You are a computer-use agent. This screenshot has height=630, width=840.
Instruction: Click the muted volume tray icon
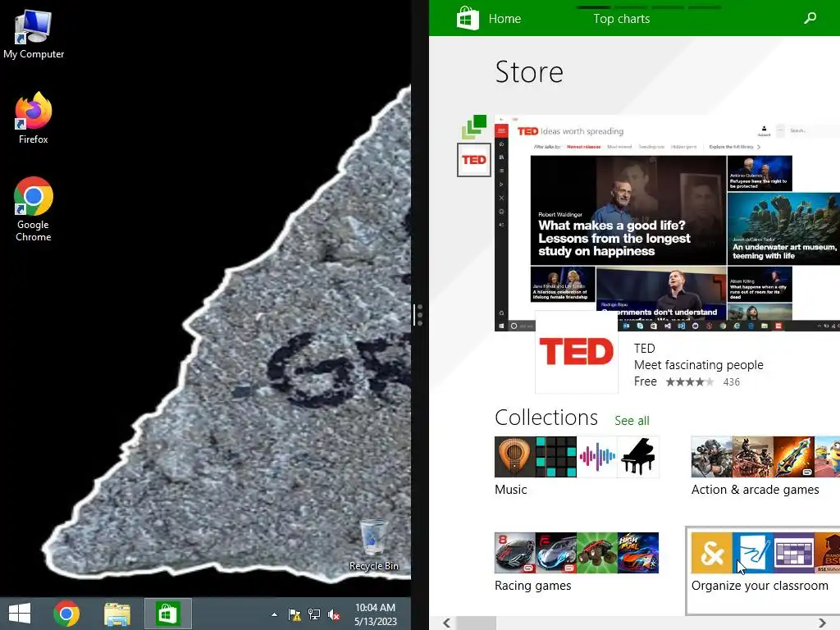(334, 614)
